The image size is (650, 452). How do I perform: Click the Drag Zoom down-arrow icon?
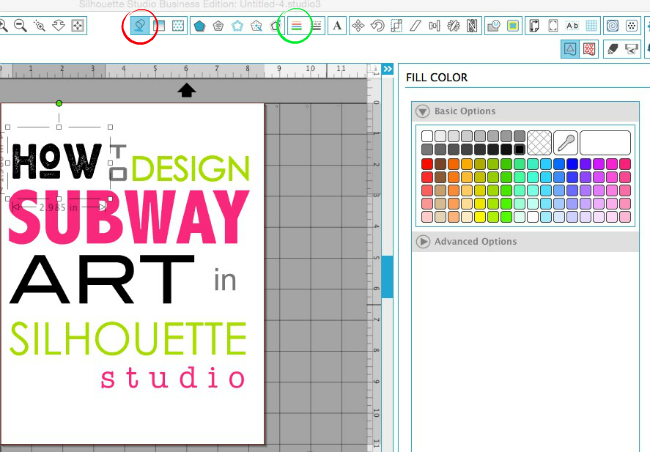(58, 26)
